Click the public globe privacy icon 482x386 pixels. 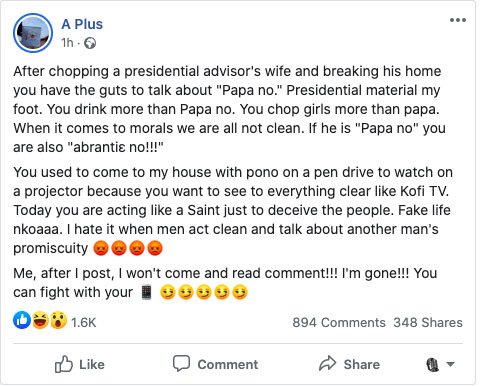click(90, 43)
